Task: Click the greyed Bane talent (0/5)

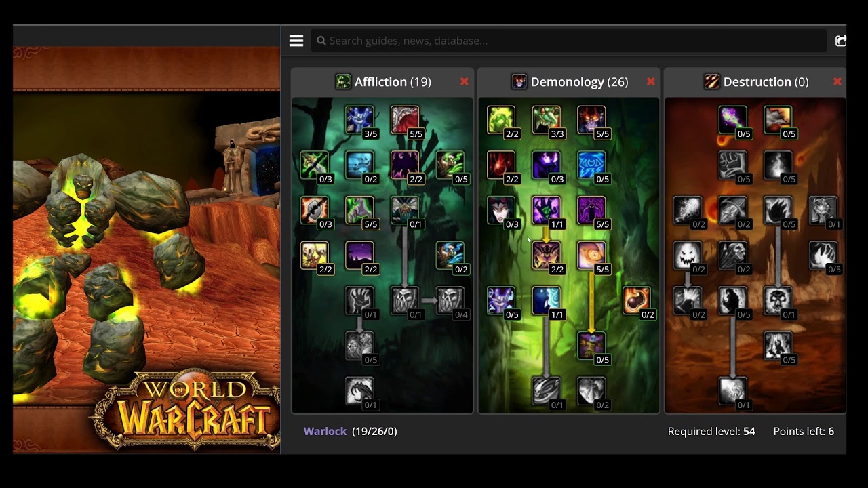Action: coord(732,165)
